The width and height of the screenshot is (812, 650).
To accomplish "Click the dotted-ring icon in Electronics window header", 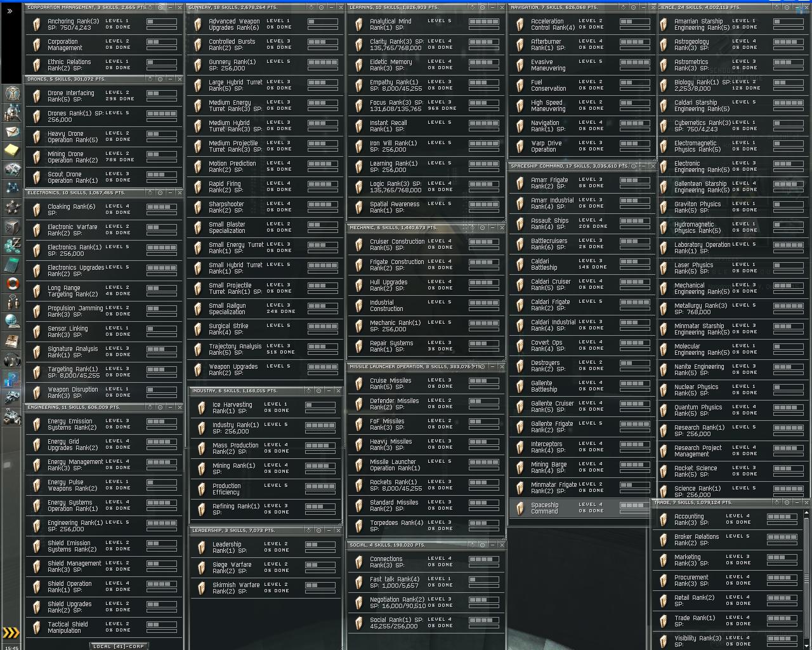I will (x=149, y=193).
